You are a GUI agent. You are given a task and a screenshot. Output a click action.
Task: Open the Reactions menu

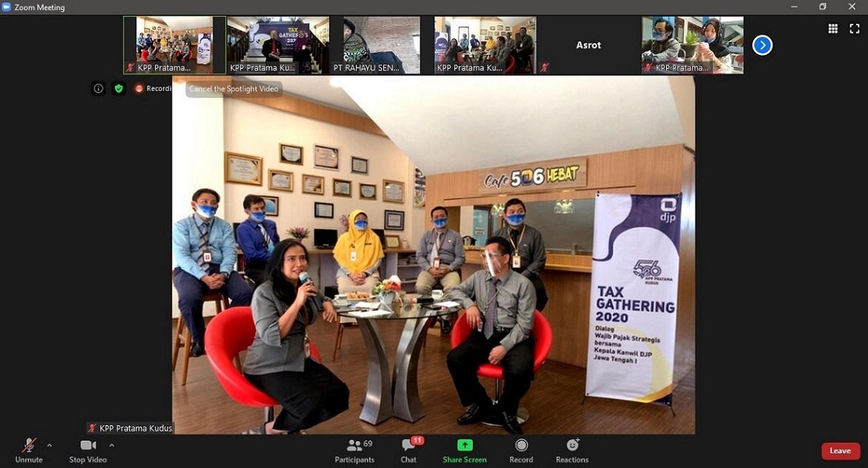[x=572, y=449]
